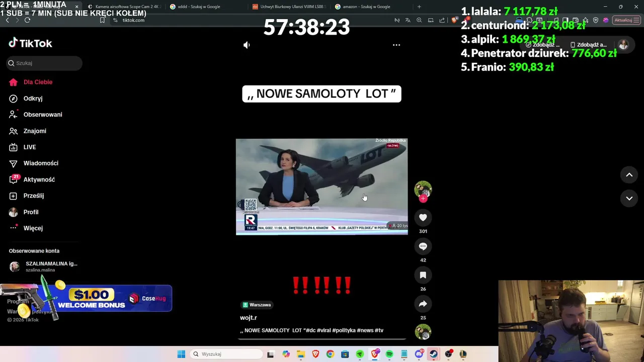Image resolution: width=644 pixels, height=362 pixels.
Task: Mute the video with the speaker icon
Action: [247, 45]
